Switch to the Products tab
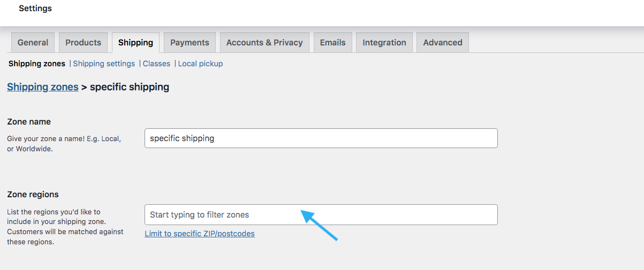The height and width of the screenshot is (270, 644). 83,43
